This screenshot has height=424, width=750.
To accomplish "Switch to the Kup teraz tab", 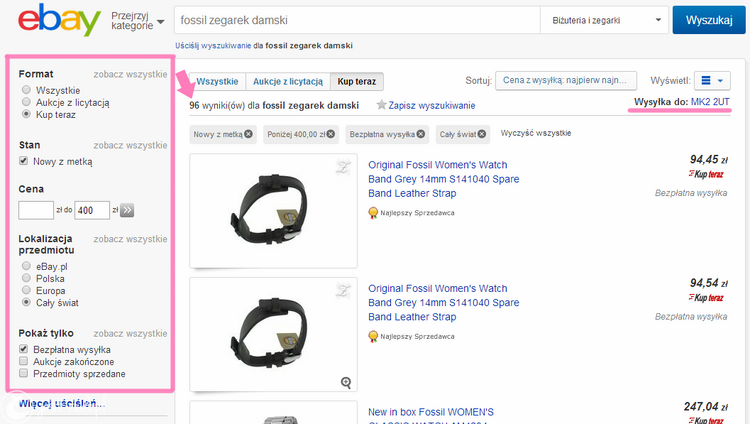I will [357, 81].
